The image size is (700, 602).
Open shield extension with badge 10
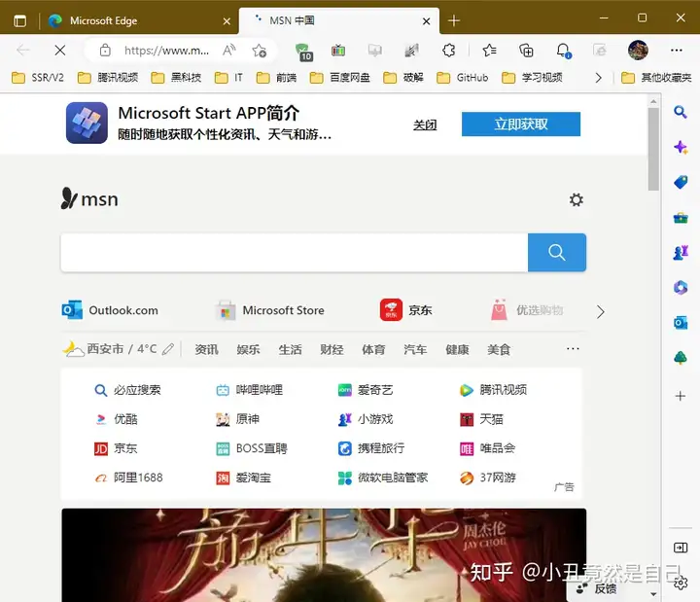pos(304,52)
